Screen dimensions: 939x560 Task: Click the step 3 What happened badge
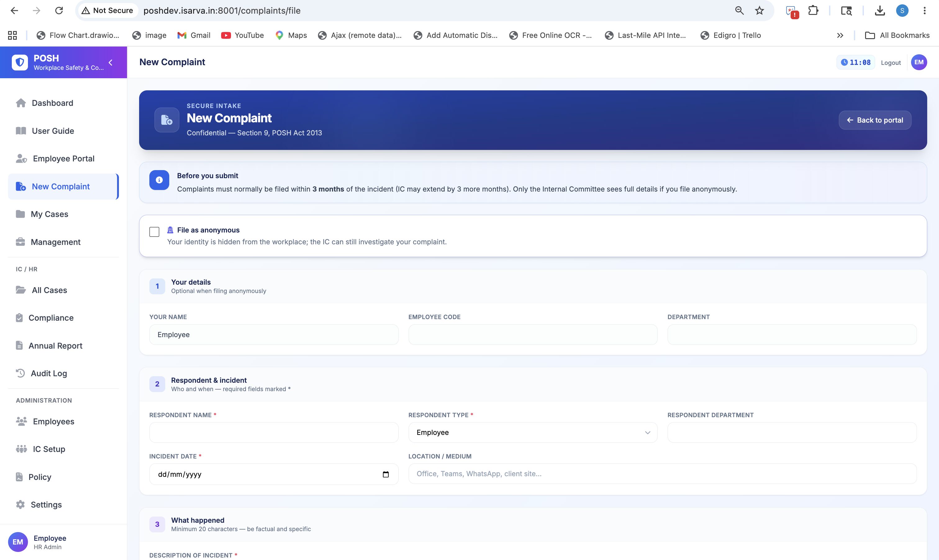pos(157,524)
